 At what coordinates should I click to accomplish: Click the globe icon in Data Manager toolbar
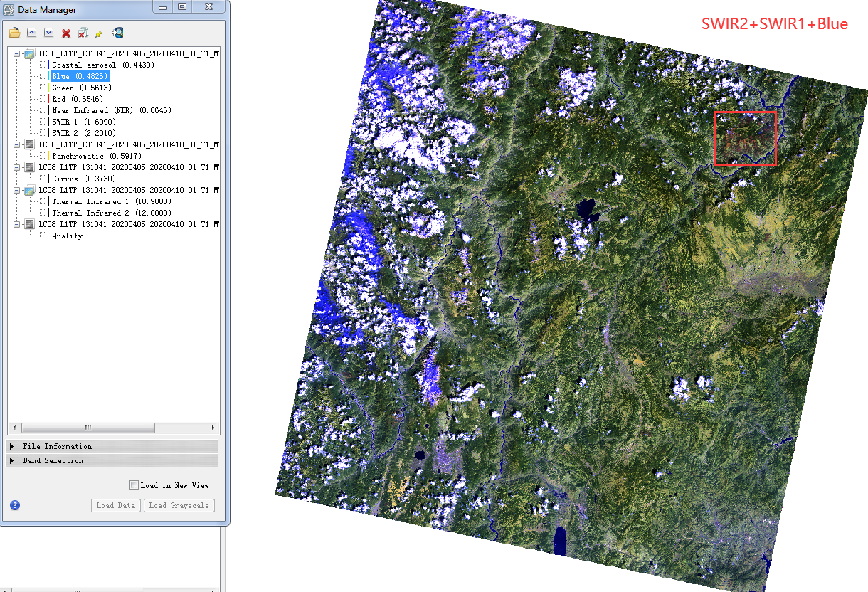point(117,32)
